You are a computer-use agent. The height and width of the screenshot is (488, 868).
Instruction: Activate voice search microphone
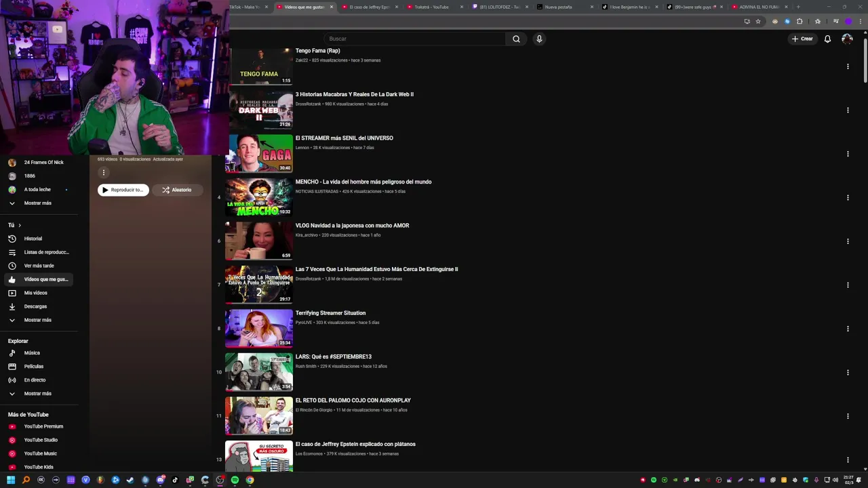tap(539, 39)
